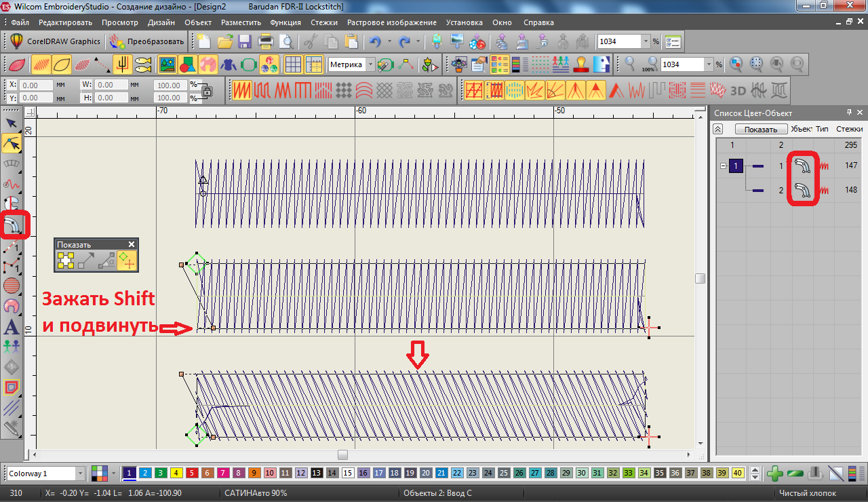Click the Показать button in Color-Object list
The image size is (868, 502).
click(x=761, y=129)
